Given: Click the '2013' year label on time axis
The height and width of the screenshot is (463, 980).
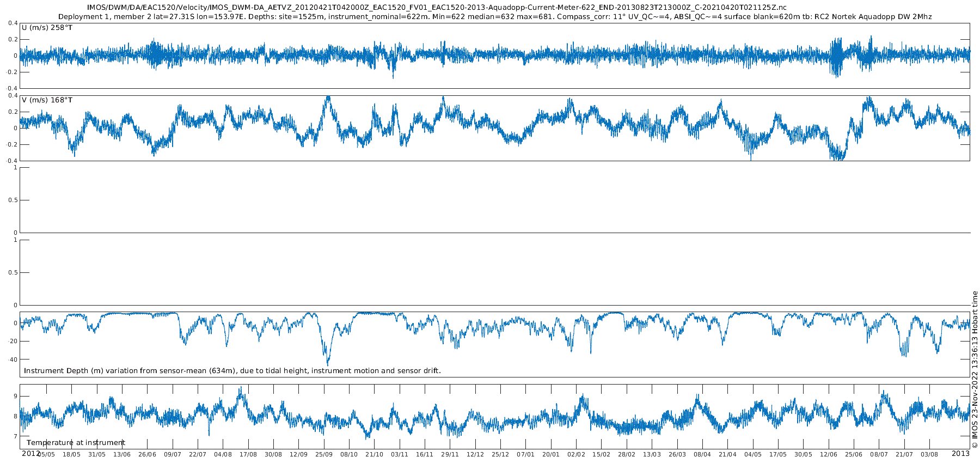Looking at the screenshot, I should click(x=960, y=454).
